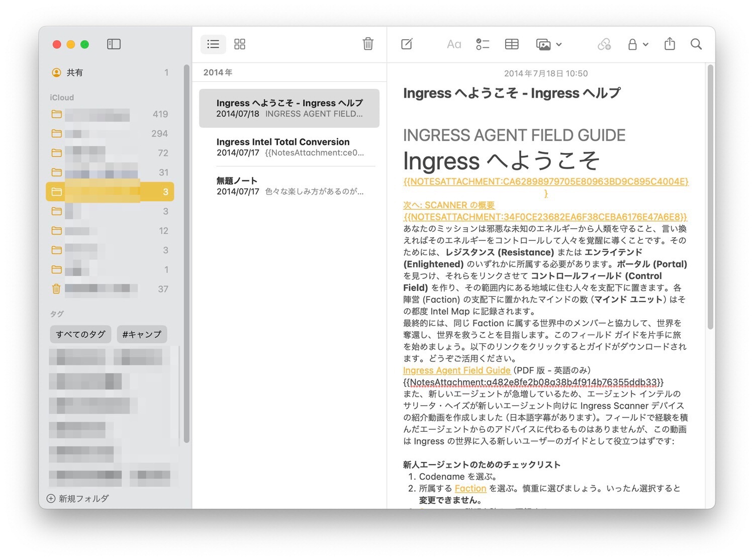Click the note title heading text
Screen dimensions: 754x560
point(512,94)
